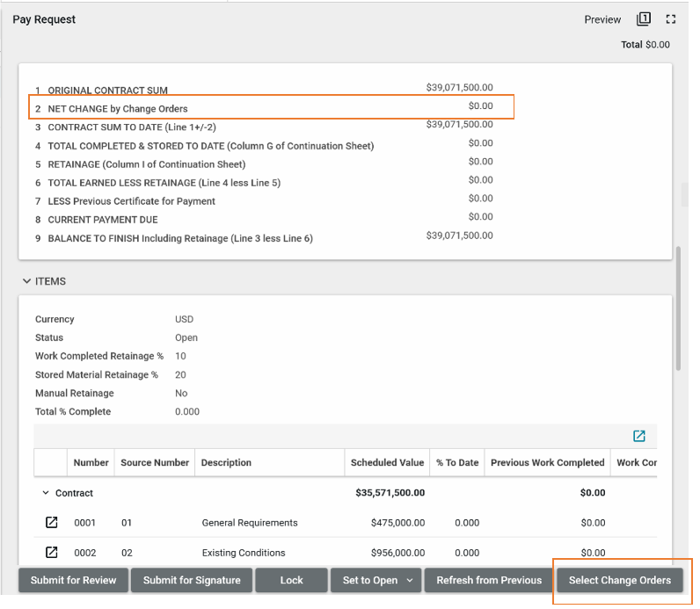
Task: Open items table in new window icon
Action: coord(639,436)
